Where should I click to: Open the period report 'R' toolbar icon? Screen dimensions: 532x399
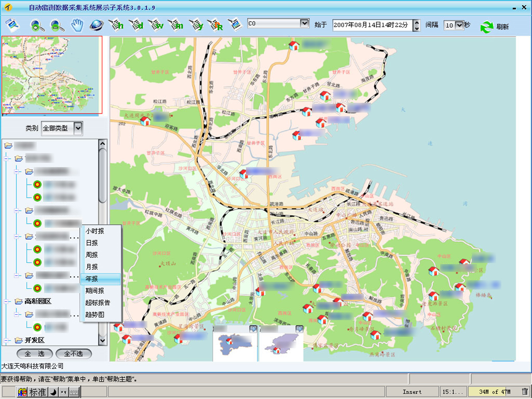pos(215,25)
